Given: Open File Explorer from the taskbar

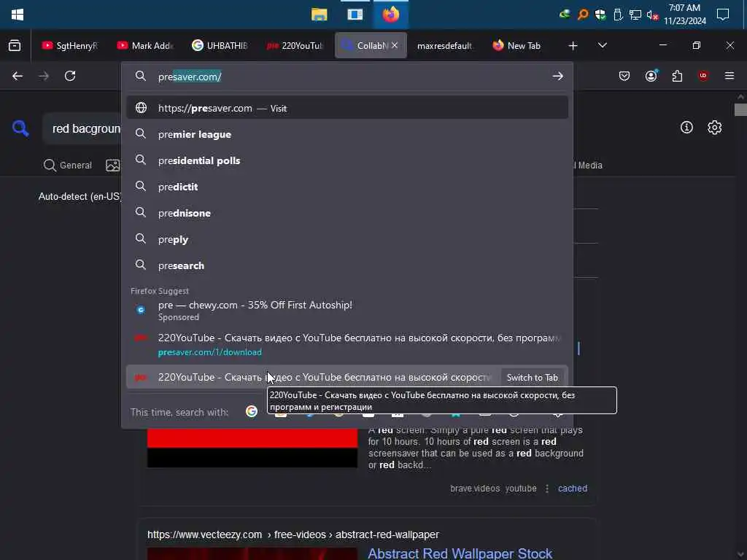Looking at the screenshot, I should pos(320,15).
